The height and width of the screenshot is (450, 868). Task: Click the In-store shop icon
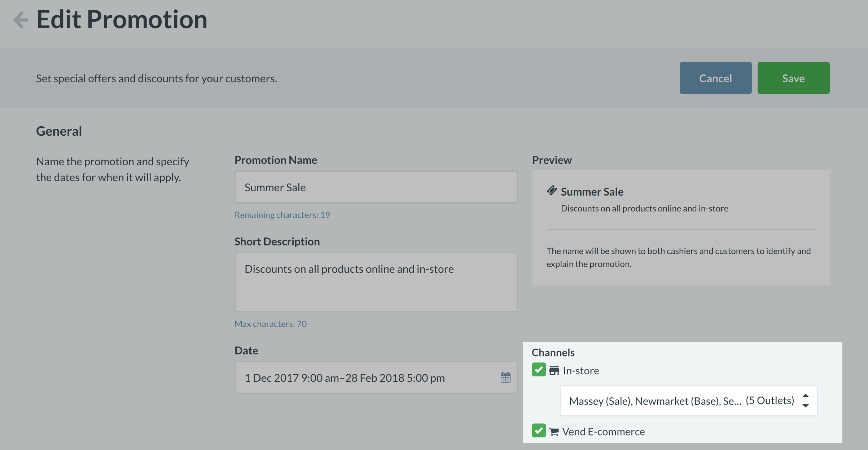(554, 371)
